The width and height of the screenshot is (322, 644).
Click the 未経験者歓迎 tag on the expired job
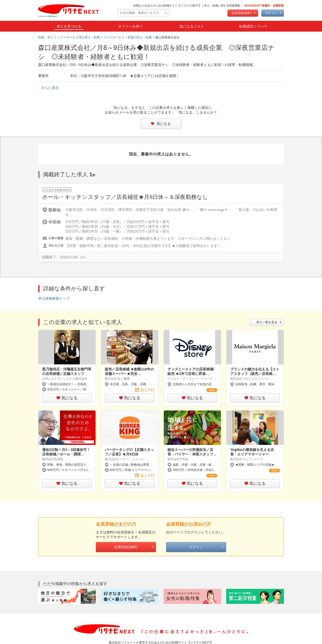coord(62,190)
